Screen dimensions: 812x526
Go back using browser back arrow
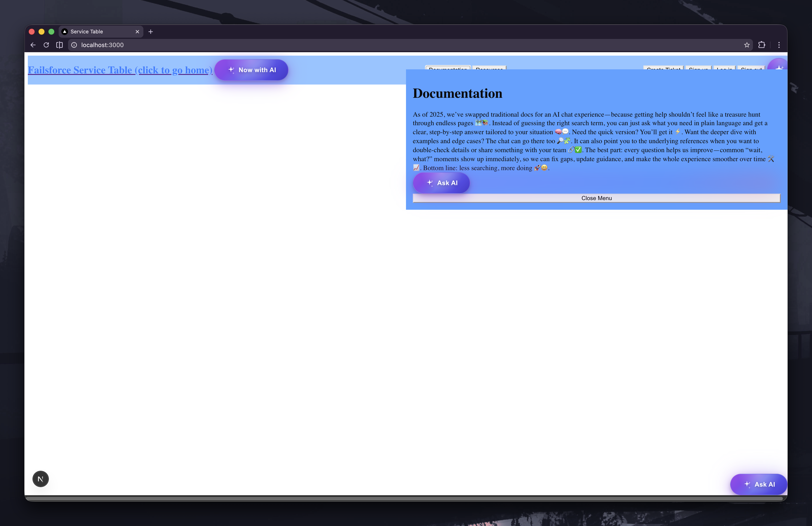pyautogui.click(x=33, y=45)
